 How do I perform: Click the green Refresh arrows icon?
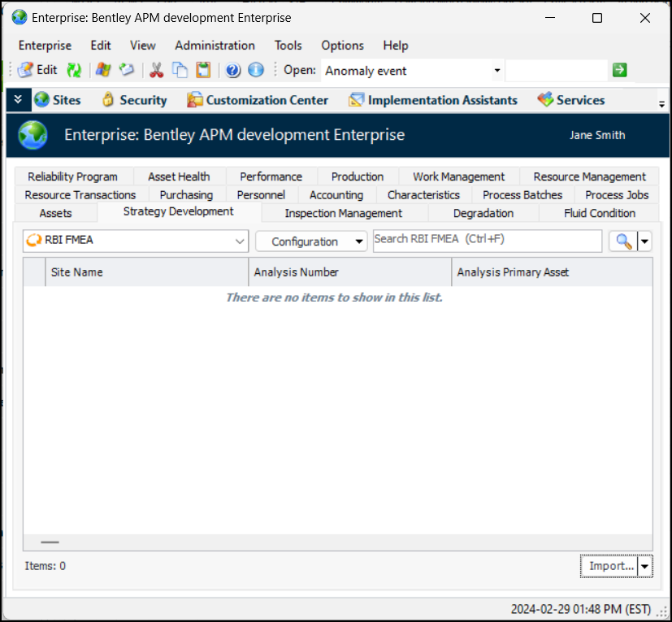74,70
